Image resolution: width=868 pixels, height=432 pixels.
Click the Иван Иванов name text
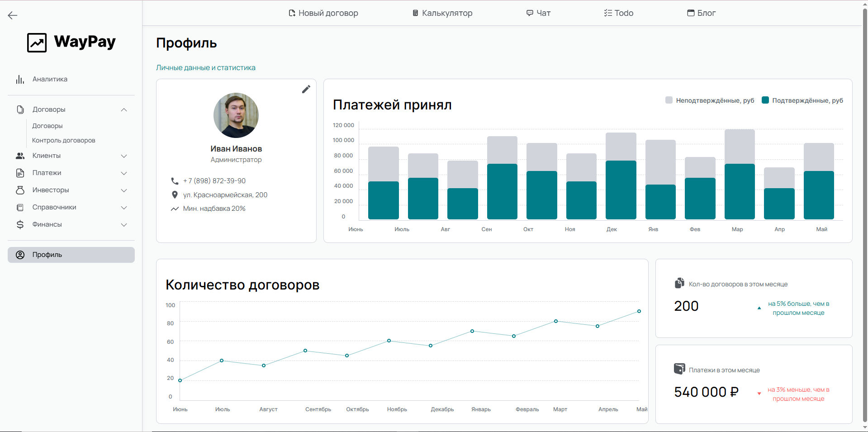coord(236,149)
